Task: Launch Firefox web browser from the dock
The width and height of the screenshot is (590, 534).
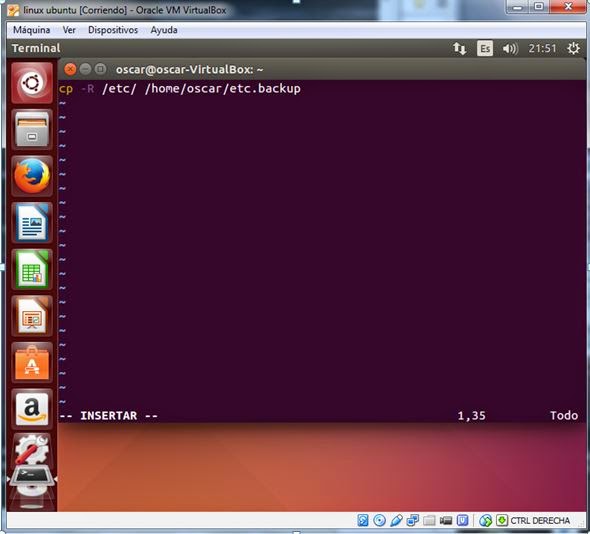Action: tap(32, 176)
